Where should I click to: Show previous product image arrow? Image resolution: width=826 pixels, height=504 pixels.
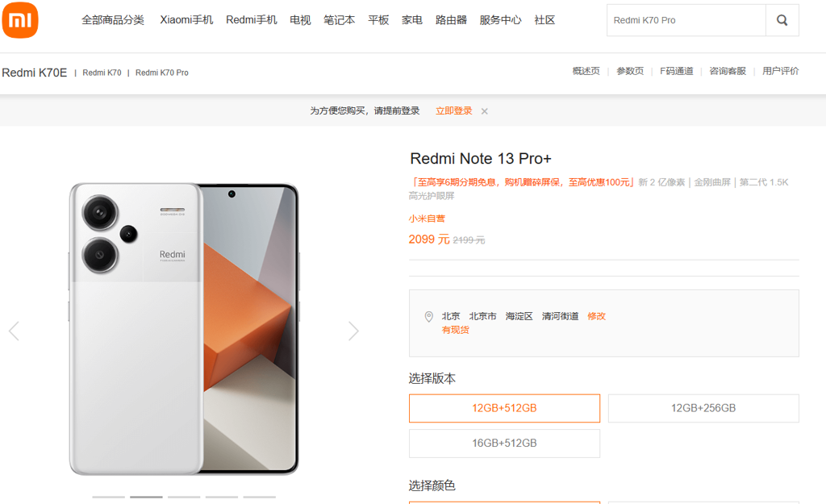click(x=15, y=331)
